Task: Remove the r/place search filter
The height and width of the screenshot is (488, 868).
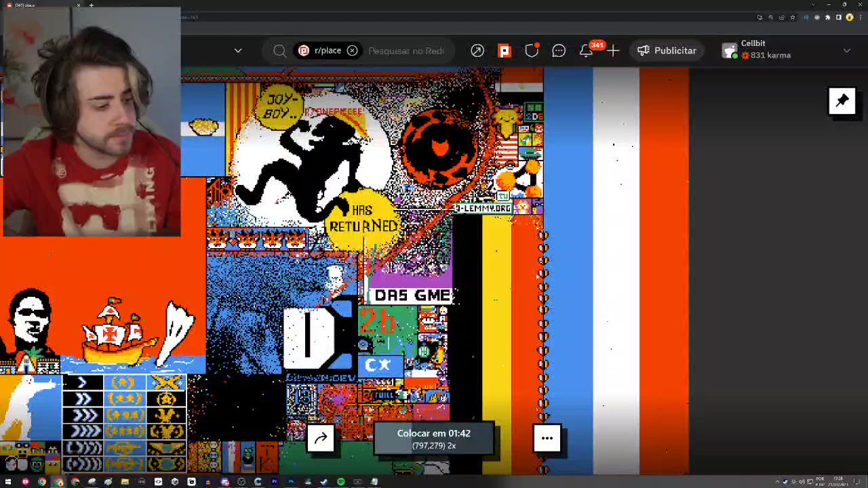Action: (352, 51)
